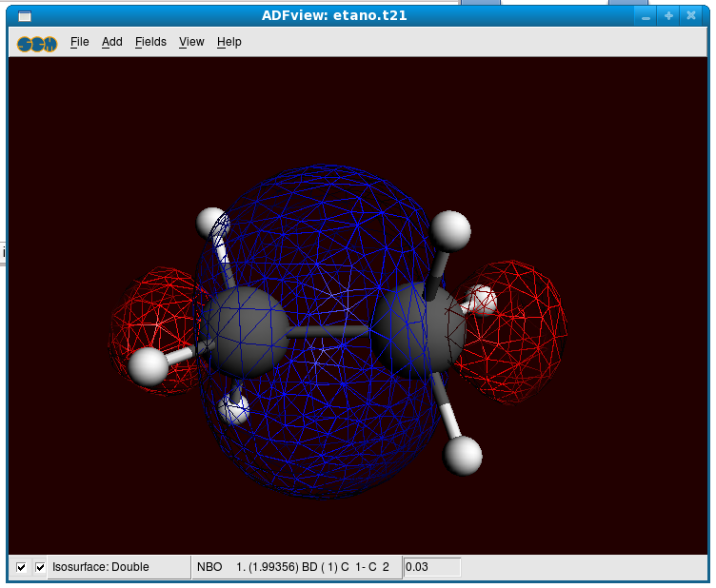
Task: Minimize the ADFview window
Action: [646, 16]
